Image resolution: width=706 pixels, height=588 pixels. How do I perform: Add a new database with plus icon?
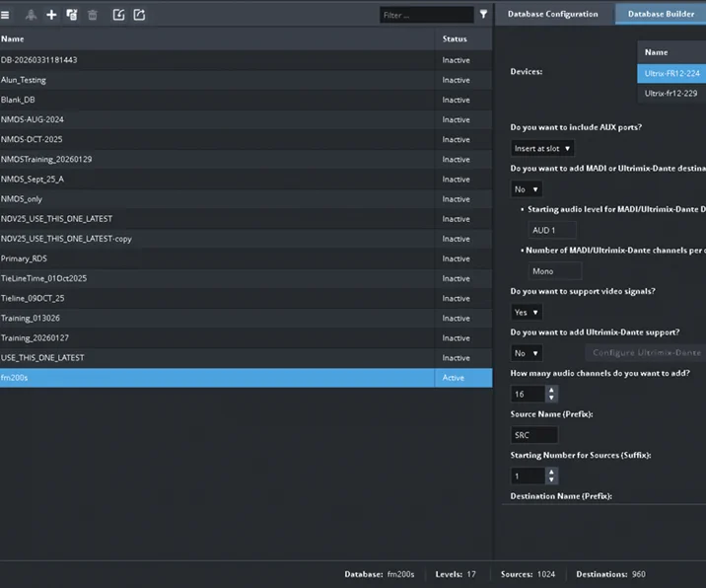click(51, 15)
